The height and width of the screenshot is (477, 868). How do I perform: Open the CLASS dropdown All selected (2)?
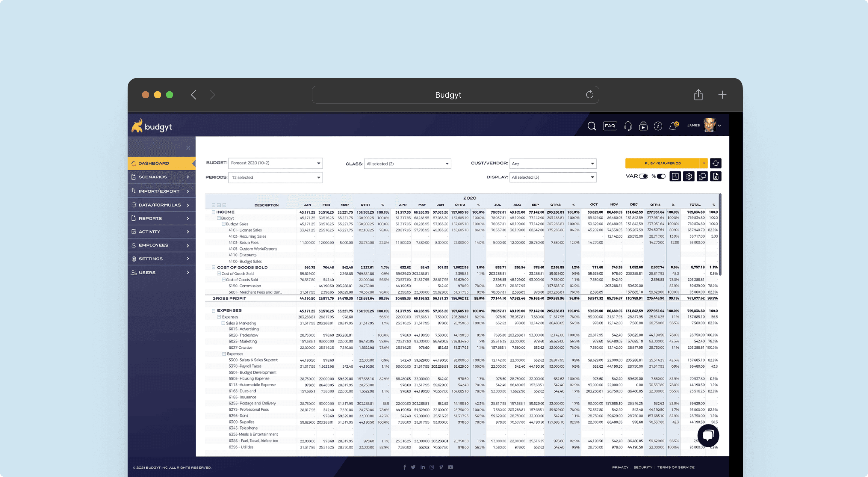click(x=407, y=164)
